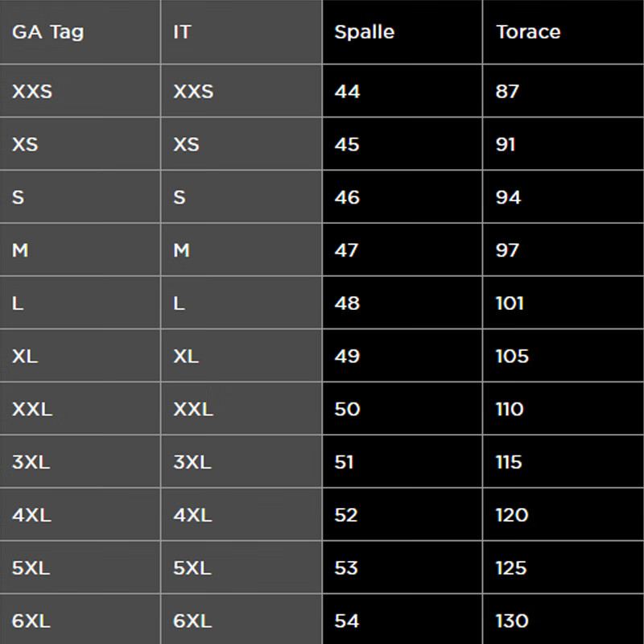Click the GA Tag column header
644x644 pixels.
[x=47, y=32]
